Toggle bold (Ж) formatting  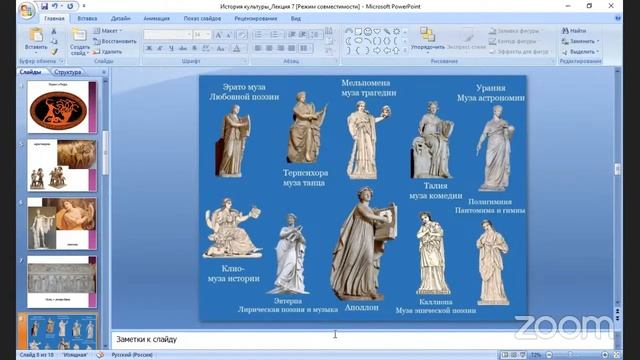coord(149,49)
